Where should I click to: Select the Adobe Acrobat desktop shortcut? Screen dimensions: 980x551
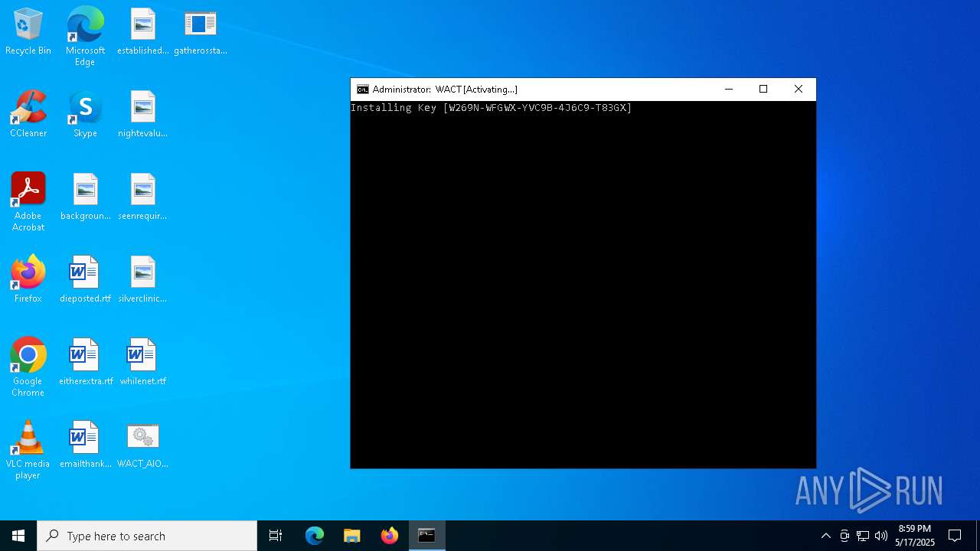[x=28, y=202]
